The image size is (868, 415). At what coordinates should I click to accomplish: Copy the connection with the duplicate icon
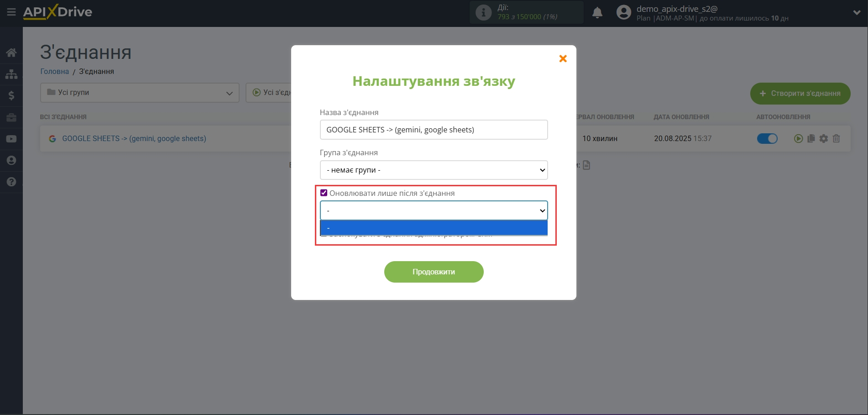tap(811, 138)
